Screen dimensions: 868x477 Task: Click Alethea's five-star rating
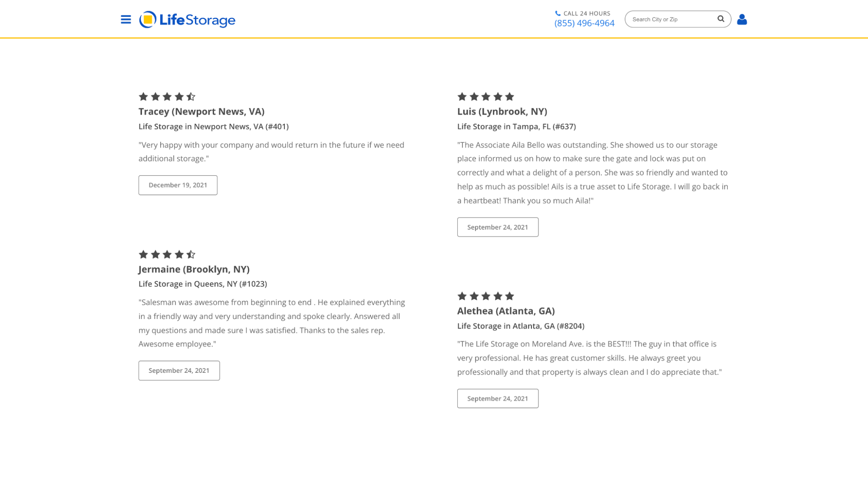[x=486, y=296]
